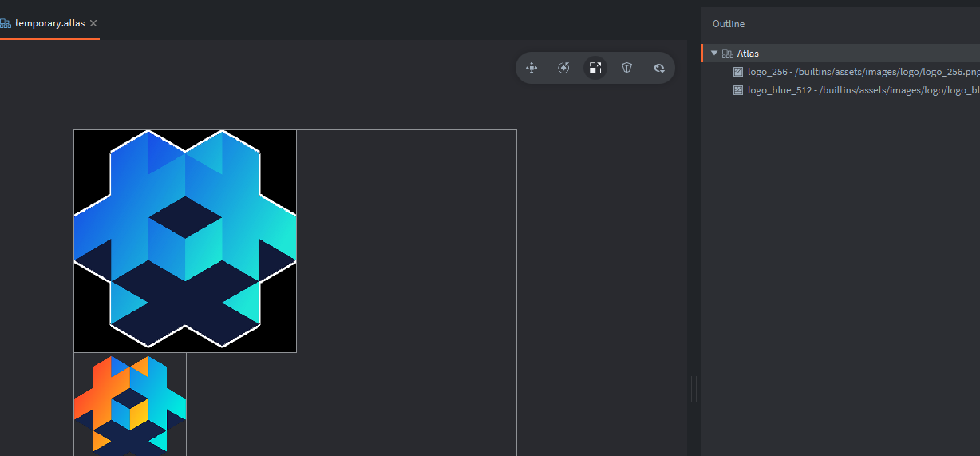Close the temporary.atlas tab
Image resolution: width=980 pixels, height=456 pixels.
[93, 23]
